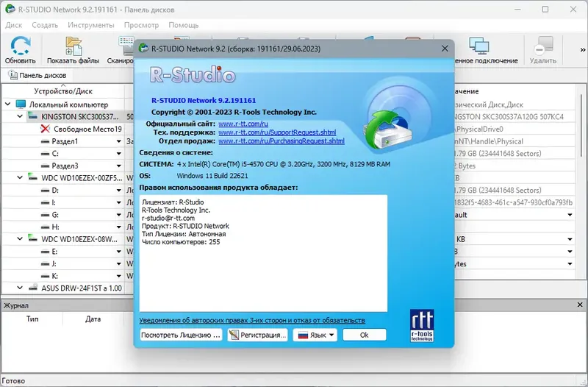The image size is (588, 387).
Task: Collapse the WDC WD10EZEX-08W node
Action: pyautogui.click(x=20, y=238)
